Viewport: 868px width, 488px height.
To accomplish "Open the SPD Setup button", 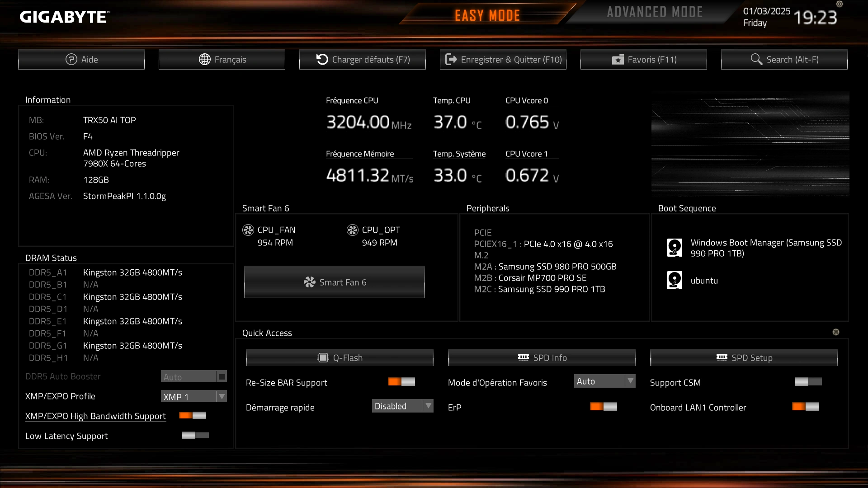I will click(744, 357).
